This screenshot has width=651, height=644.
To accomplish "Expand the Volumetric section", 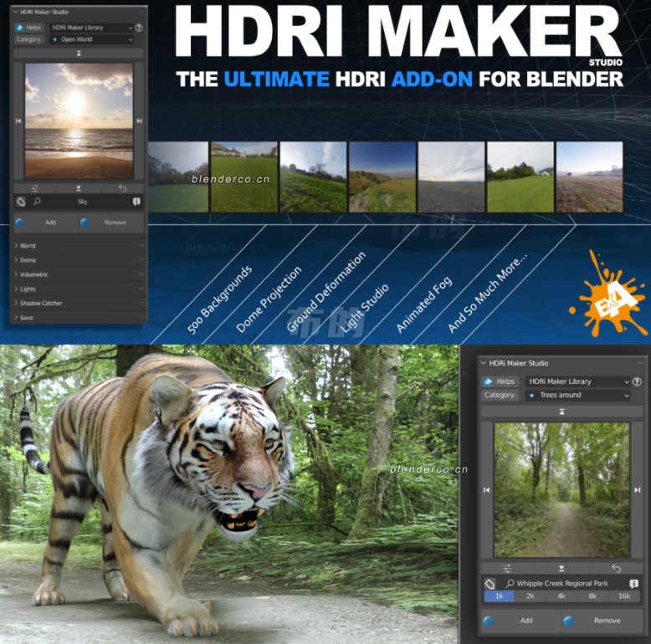I will click(x=79, y=274).
